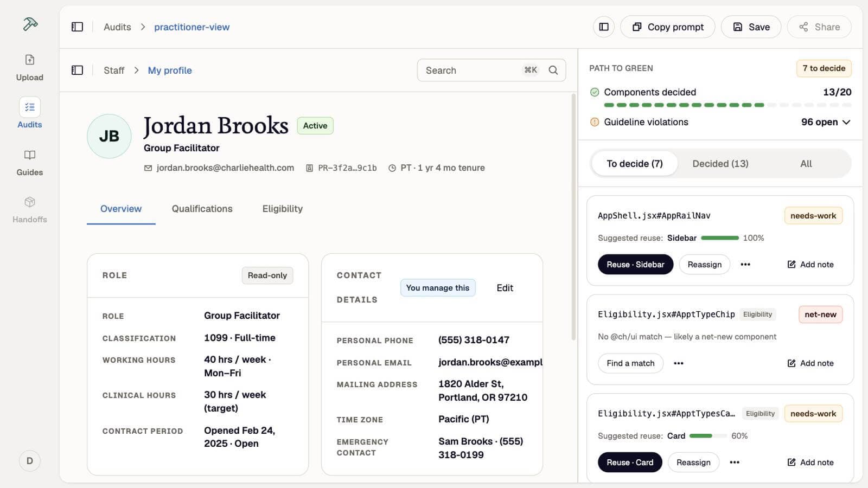868x488 pixels.
Task: Open Audits in the left rail
Action: (x=30, y=114)
